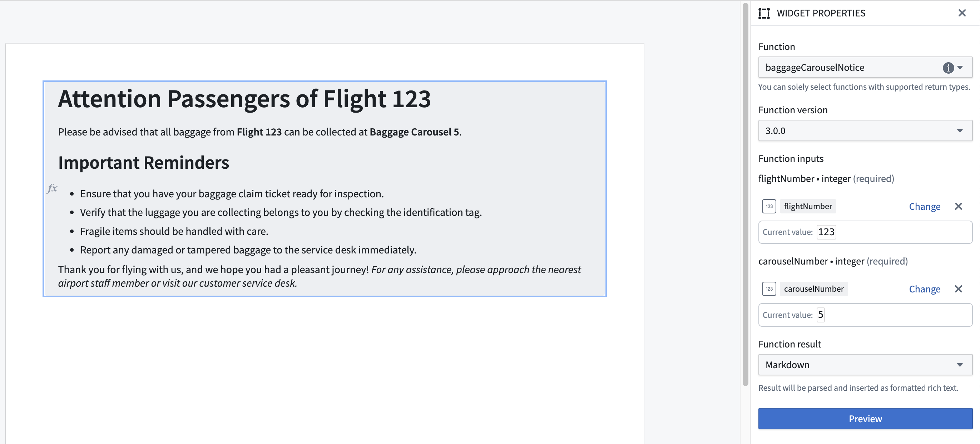
Task: Click the info icon beside baggageCarouselNotice
Action: [948, 68]
